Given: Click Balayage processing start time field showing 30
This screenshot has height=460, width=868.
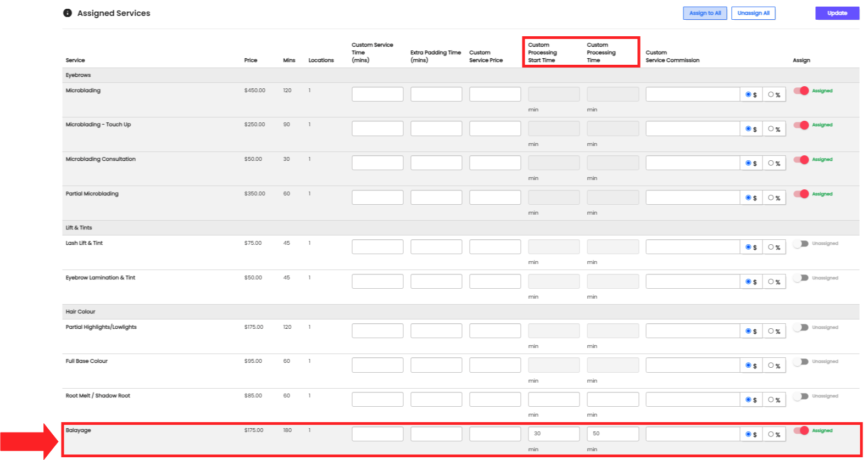Looking at the screenshot, I should (554, 434).
